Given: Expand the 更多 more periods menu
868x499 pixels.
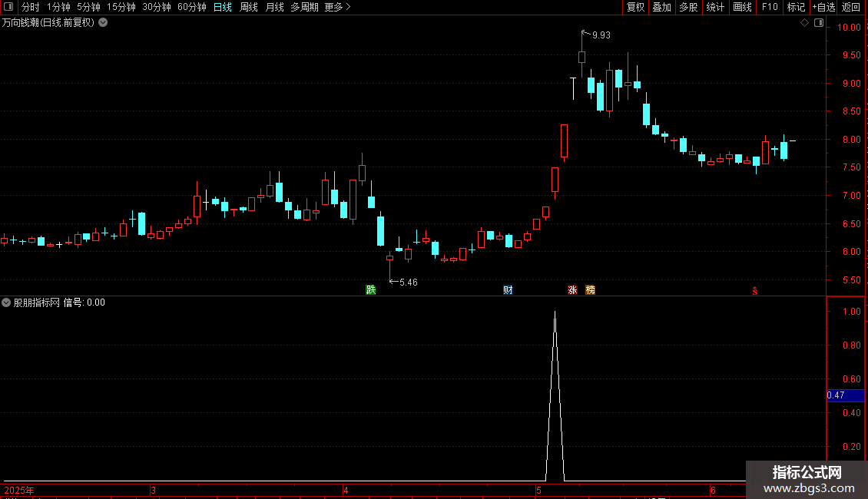Looking at the screenshot, I should 338,7.
